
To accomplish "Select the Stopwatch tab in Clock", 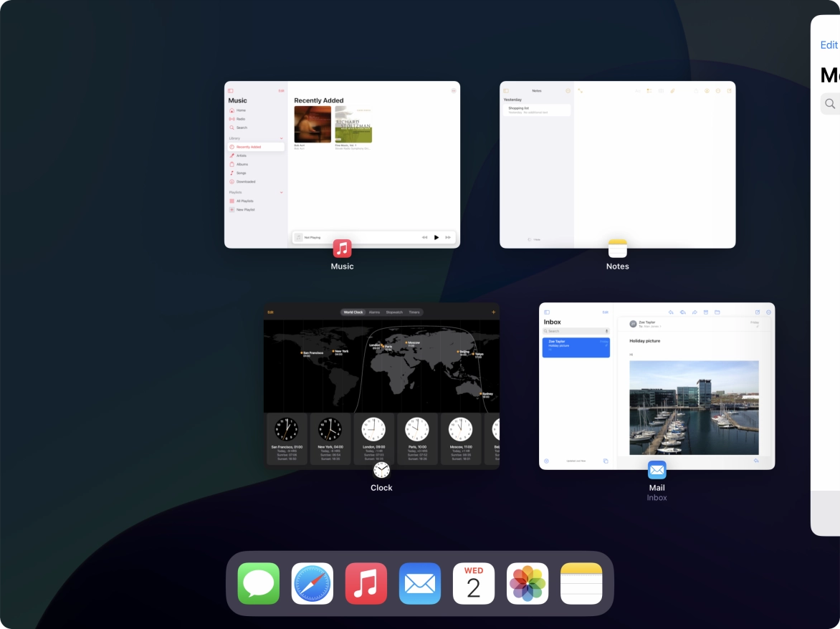I will (x=394, y=312).
